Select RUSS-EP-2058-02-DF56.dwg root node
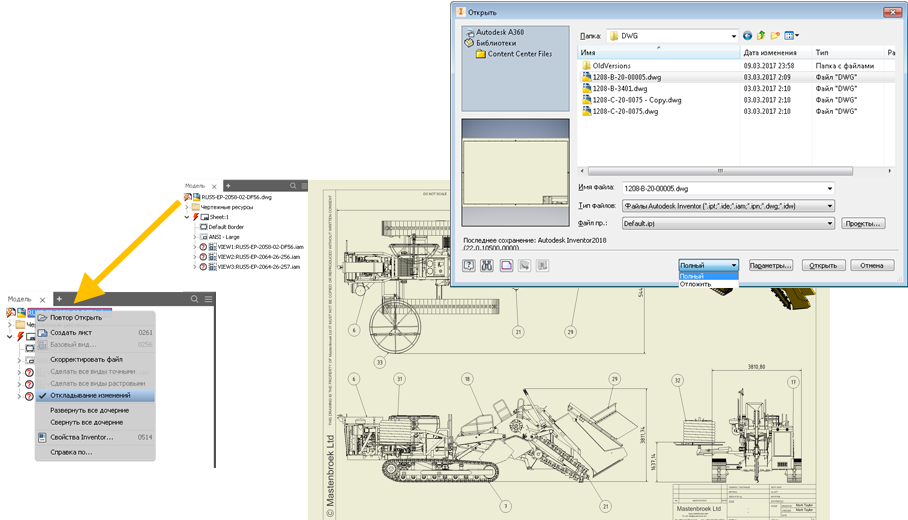The image size is (908, 520). click(x=236, y=197)
